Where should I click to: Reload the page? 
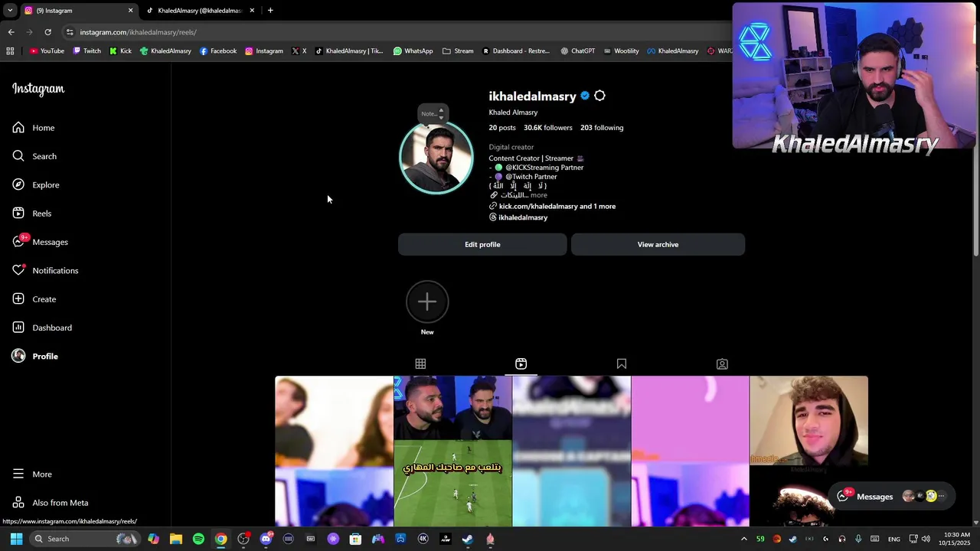47,32
